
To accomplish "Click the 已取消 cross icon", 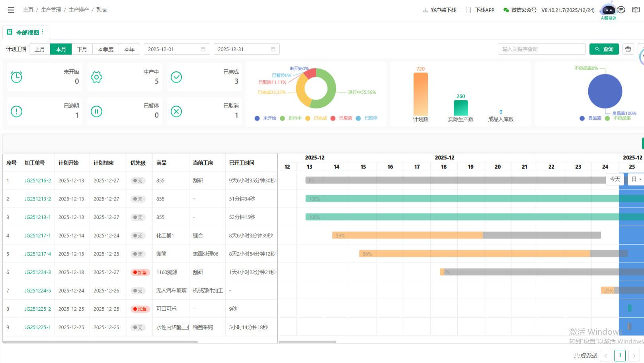I will pos(176,111).
